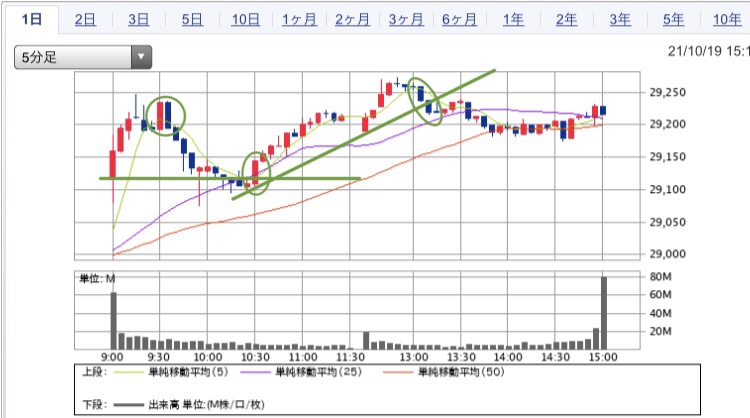Click the 29,000 price axis label
The width and height of the screenshot is (750, 418).
(x=667, y=254)
